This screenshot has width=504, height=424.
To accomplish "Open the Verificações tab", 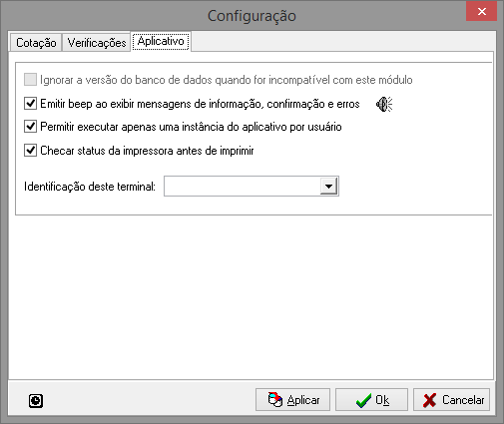I will [x=97, y=43].
